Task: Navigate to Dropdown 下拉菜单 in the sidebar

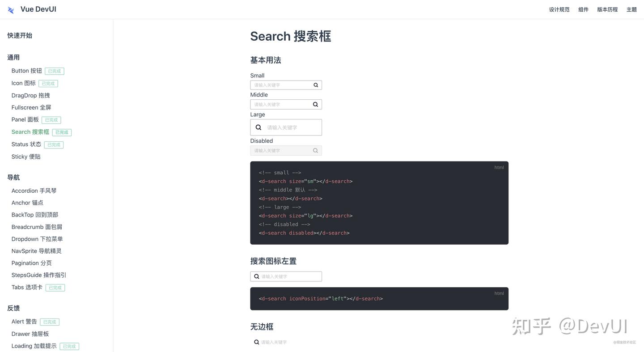Action: pyautogui.click(x=37, y=238)
